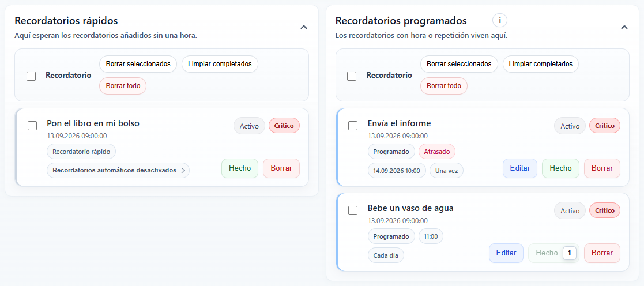
Task: Delete the Envía el informe reminder
Action: 602,168
